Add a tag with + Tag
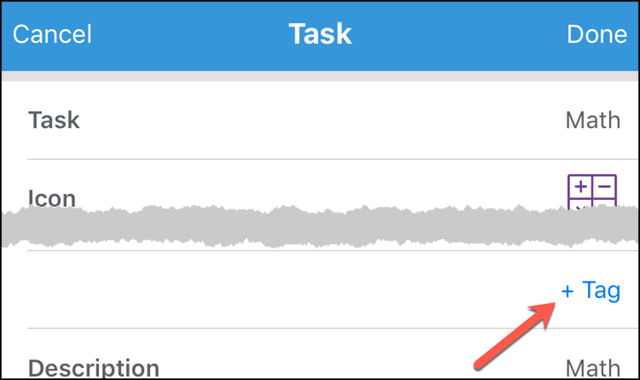The image size is (640, 380). click(x=591, y=291)
